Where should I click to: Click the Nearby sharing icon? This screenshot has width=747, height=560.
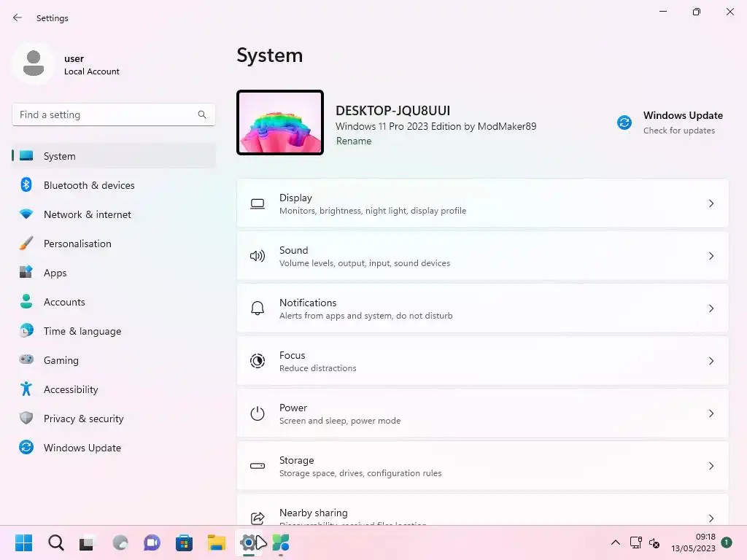(x=258, y=518)
